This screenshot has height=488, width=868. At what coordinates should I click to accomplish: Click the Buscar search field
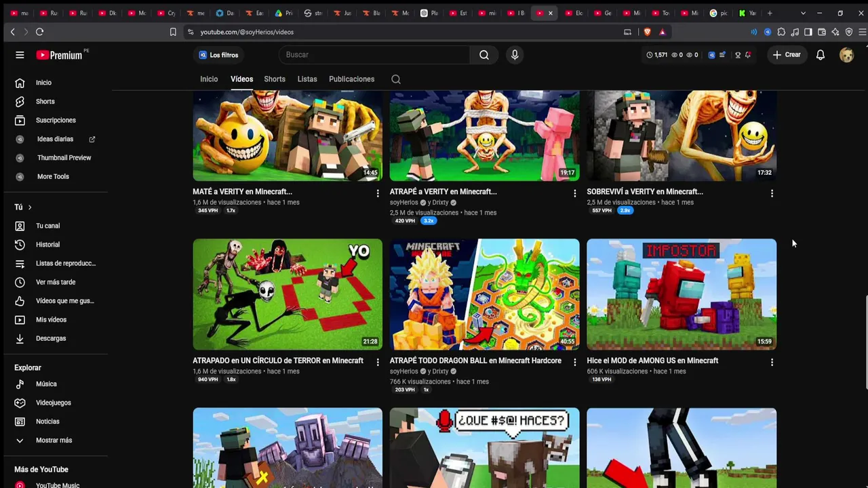coord(374,55)
